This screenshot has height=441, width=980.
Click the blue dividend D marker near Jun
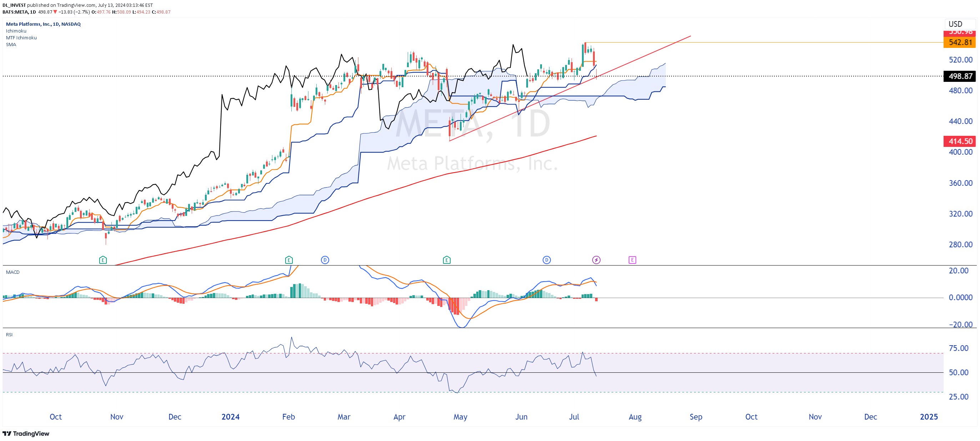[x=547, y=260]
